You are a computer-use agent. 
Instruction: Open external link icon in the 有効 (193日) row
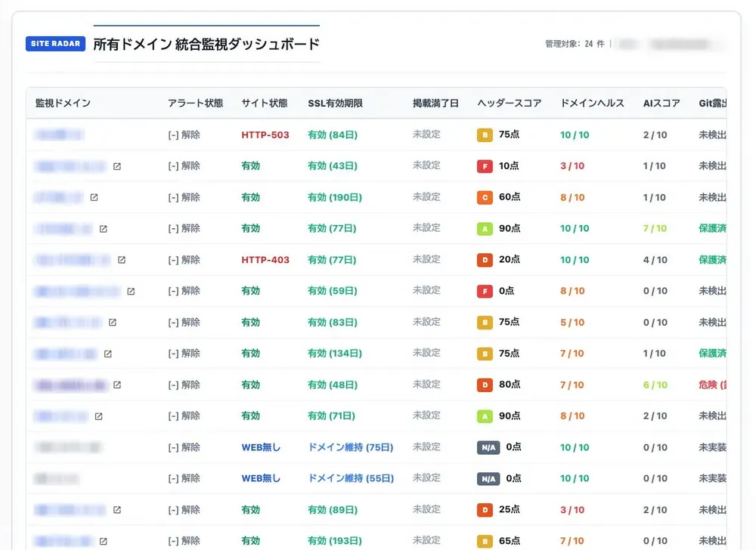(x=103, y=542)
